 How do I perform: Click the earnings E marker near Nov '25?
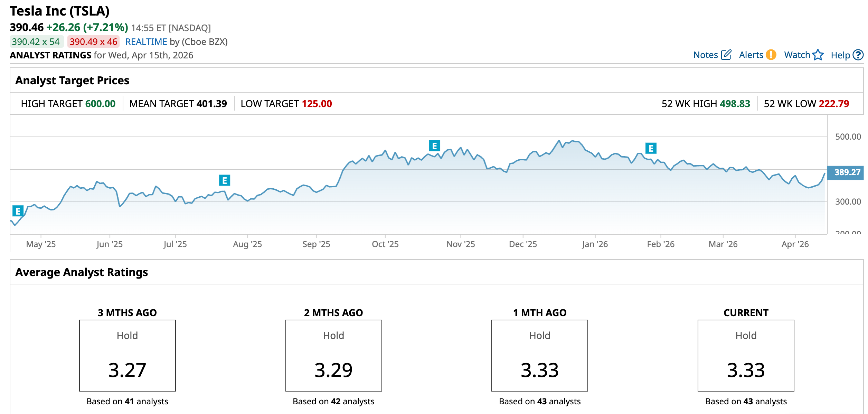pos(434,146)
